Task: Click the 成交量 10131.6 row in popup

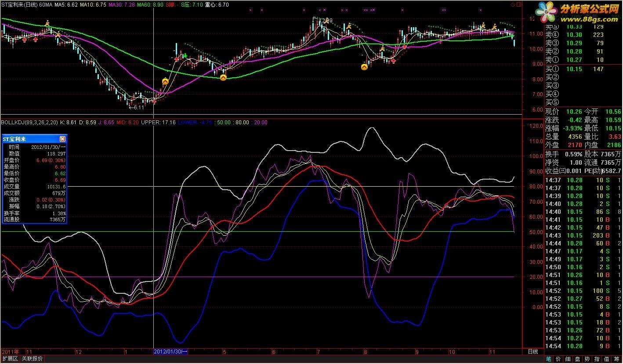Action: tap(34, 187)
